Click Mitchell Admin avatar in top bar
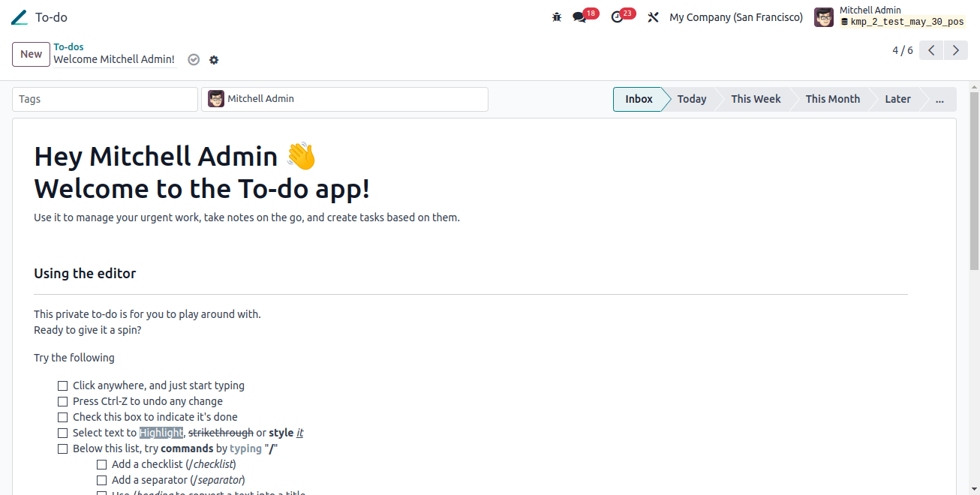 824,17
